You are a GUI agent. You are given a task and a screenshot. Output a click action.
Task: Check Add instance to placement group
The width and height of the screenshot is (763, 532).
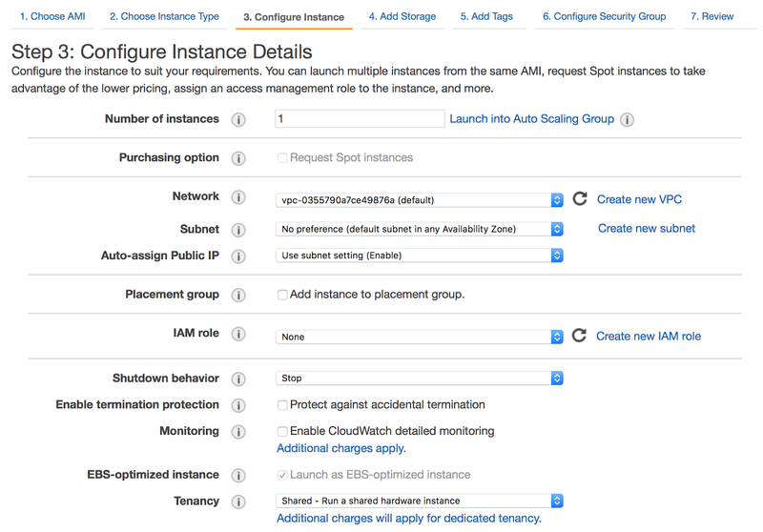pos(282,296)
